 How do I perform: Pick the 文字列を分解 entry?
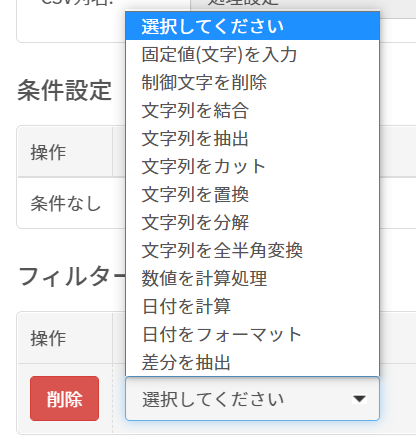coord(252,222)
